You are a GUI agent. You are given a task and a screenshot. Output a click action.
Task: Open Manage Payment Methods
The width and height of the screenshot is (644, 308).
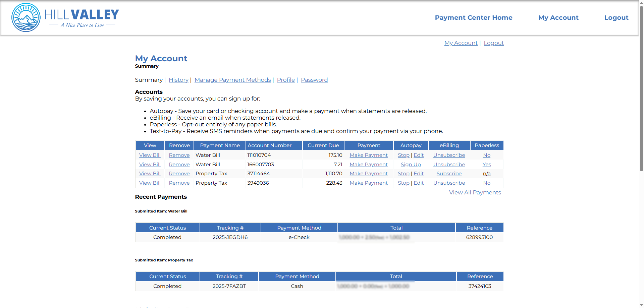click(x=232, y=80)
